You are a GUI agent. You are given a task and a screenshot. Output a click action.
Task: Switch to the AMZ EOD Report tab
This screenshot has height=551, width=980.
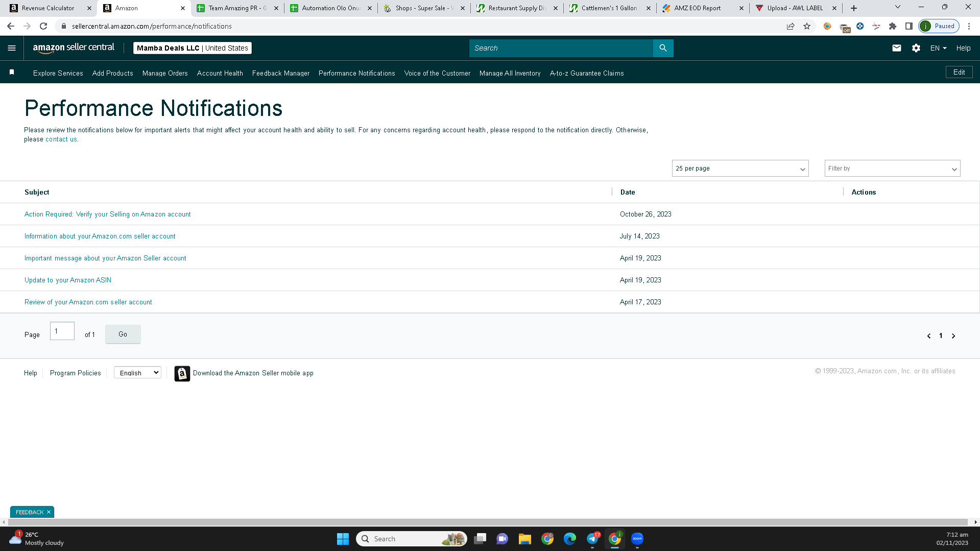tap(697, 8)
